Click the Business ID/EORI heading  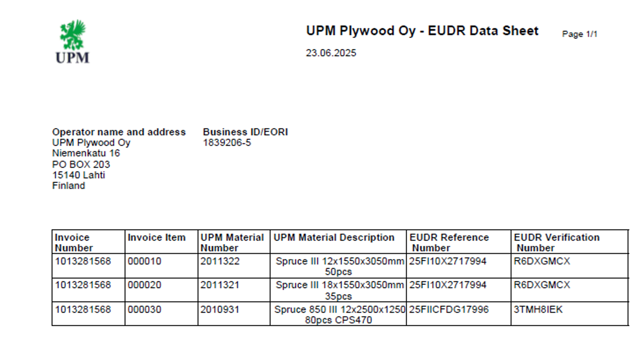coord(245,132)
